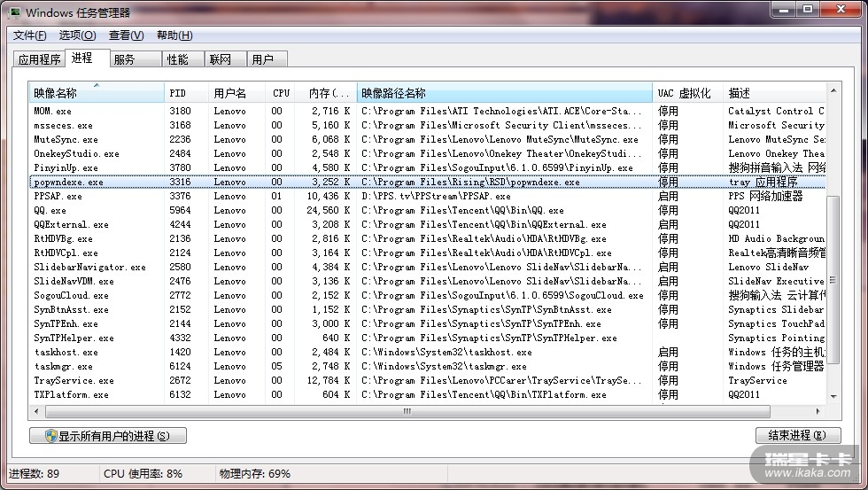This screenshot has height=490, width=868.
Task: Click the horizontal scrollbar thumb
Action: pyautogui.click(x=407, y=411)
